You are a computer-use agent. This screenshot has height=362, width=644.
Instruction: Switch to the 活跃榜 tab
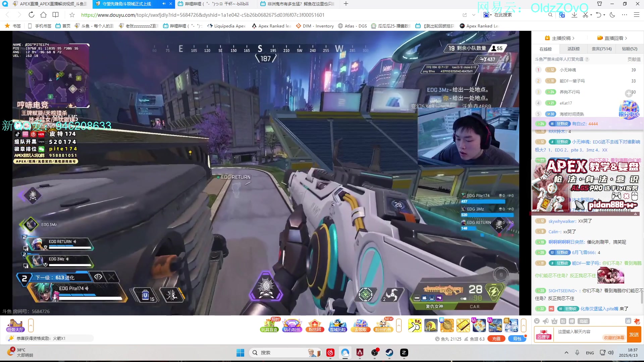click(573, 49)
